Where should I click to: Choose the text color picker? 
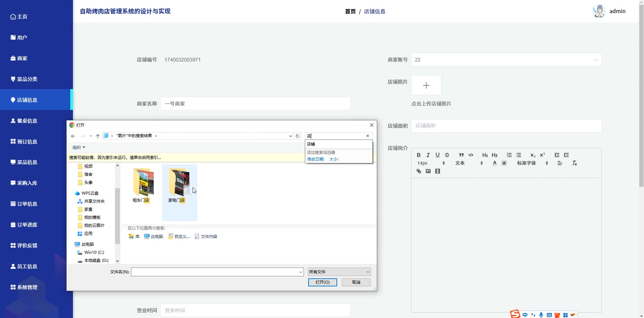[x=494, y=163]
